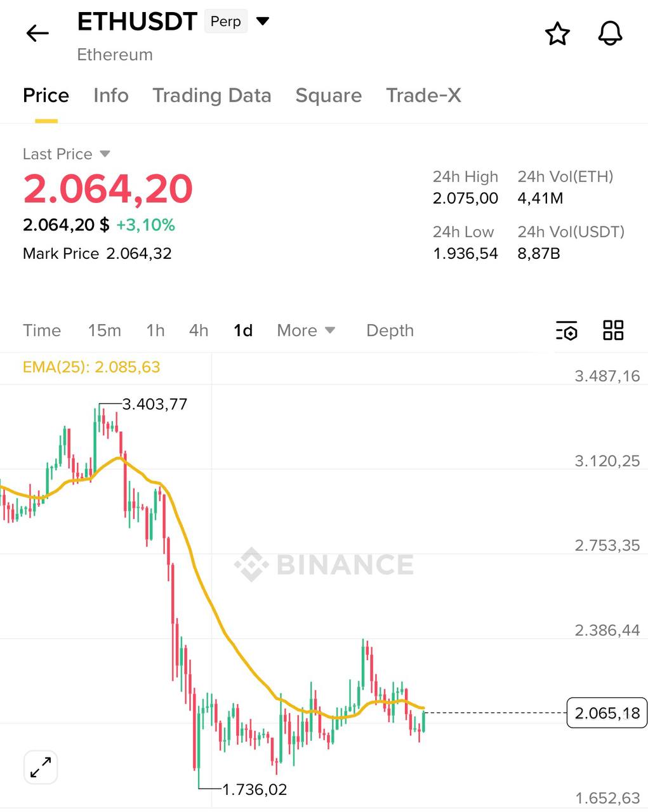Go to the Square tab

pyautogui.click(x=328, y=96)
